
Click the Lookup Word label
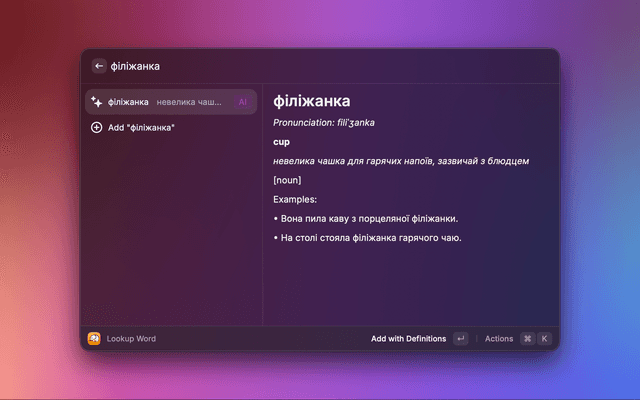point(131,339)
